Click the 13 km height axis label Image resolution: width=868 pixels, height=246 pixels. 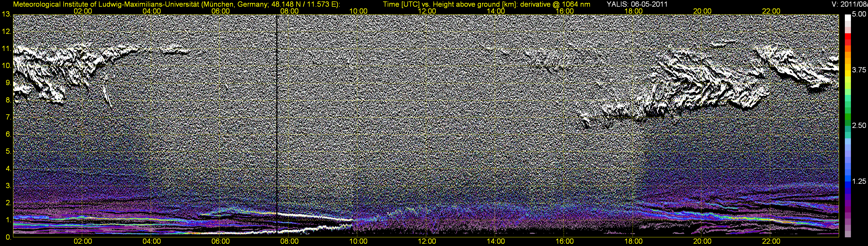7,14
